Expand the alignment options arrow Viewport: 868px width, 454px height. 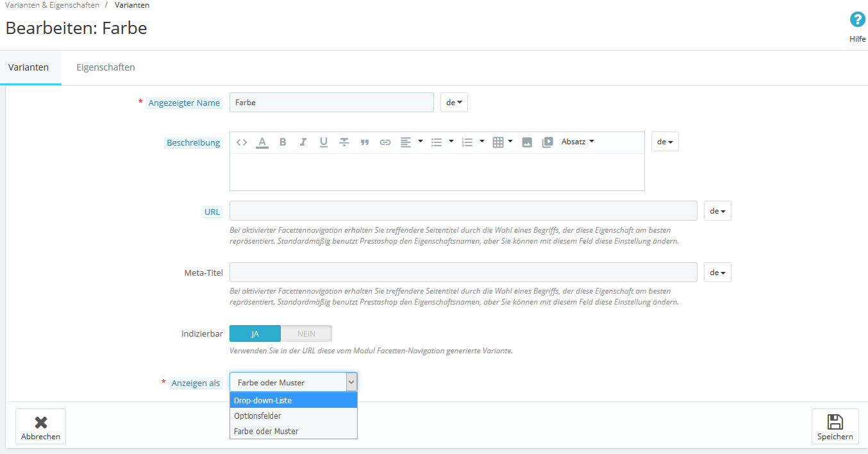(421, 141)
